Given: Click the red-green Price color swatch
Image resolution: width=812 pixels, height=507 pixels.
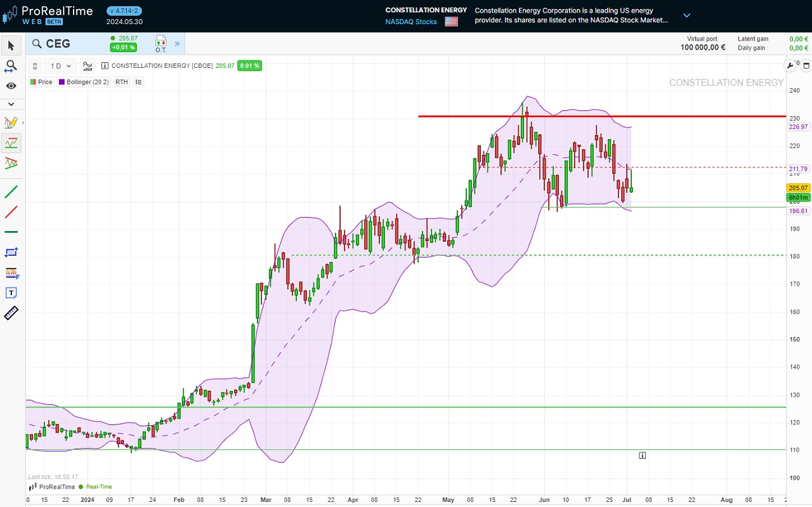Looking at the screenshot, I should [x=33, y=82].
